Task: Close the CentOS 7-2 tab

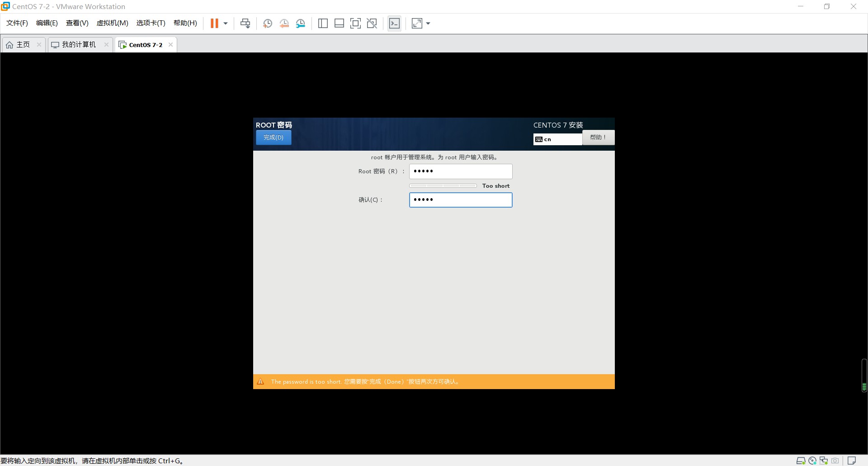Action: pos(170,44)
